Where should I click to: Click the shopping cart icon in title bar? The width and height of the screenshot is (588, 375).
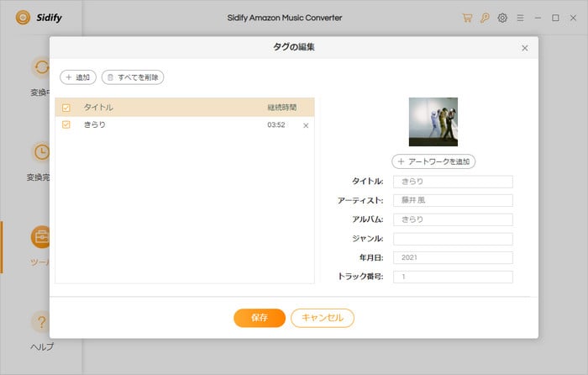[x=467, y=18]
